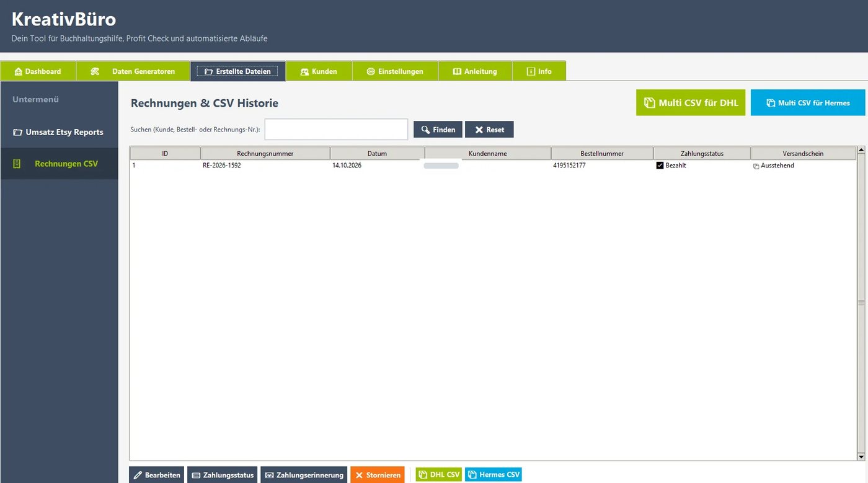The width and height of the screenshot is (868, 483).
Task: Focus the invoice search field
Action: pyautogui.click(x=336, y=130)
